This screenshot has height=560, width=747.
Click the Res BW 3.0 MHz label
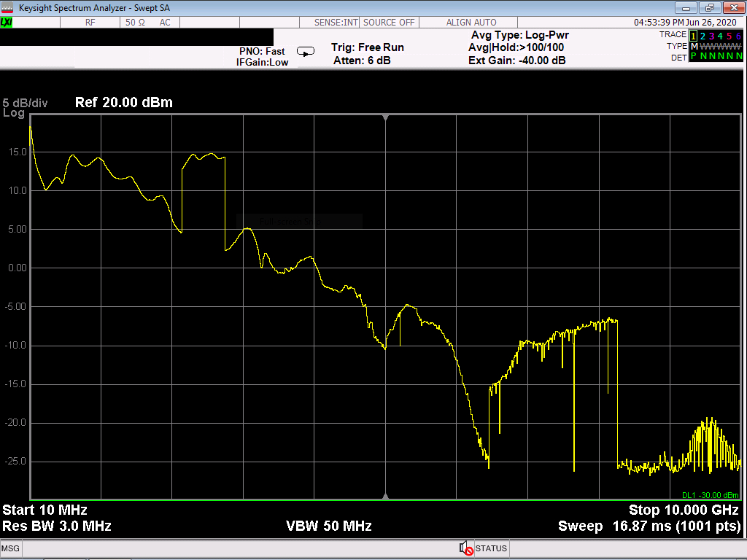click(57, 526)
